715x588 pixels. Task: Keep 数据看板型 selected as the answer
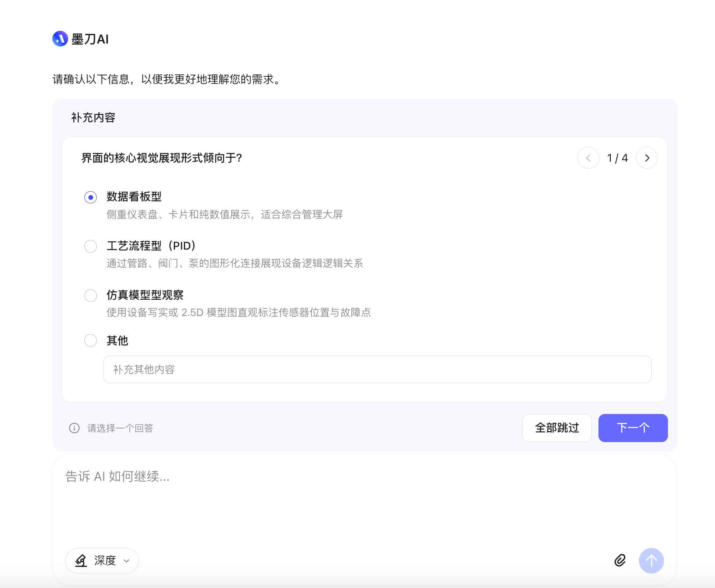(91, 197)
